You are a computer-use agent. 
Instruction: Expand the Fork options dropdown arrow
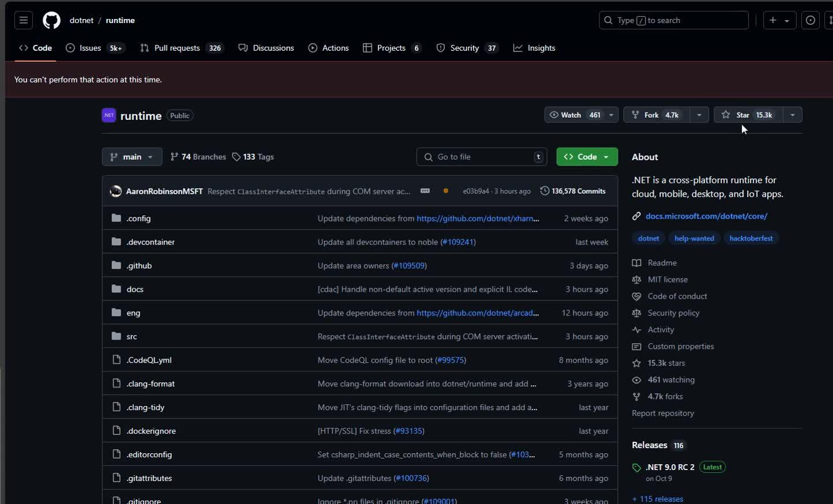(699, 115)
